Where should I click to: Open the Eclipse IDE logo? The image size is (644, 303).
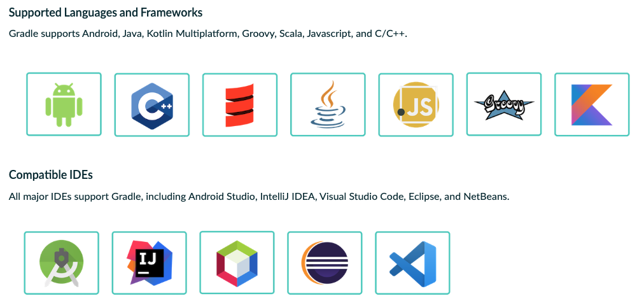point(325,263)
